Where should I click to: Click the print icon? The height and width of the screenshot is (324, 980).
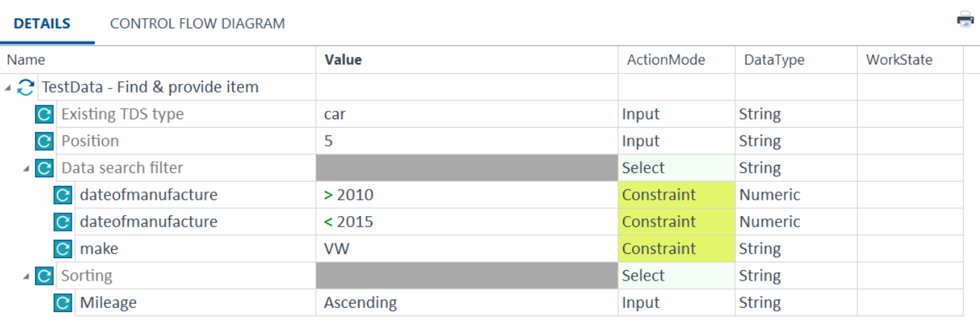click(965, 20)
